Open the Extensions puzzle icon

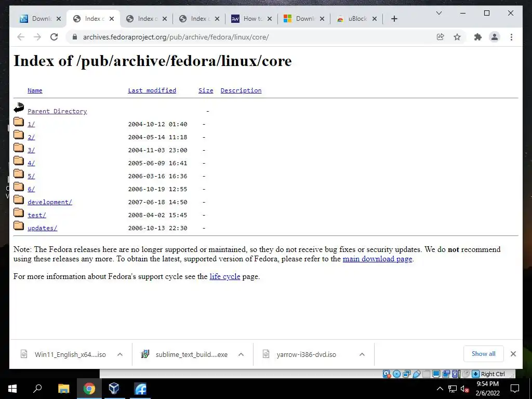click(x=478, y=37)
